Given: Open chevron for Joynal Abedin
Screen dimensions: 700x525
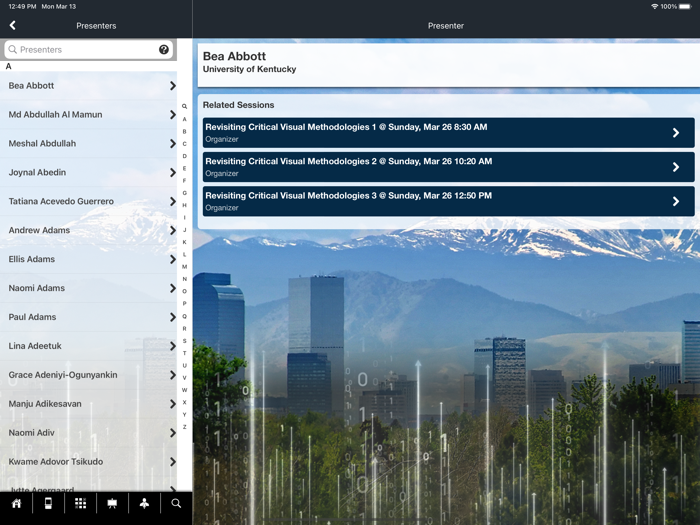Looking at the screenshot, I should 173,172.
